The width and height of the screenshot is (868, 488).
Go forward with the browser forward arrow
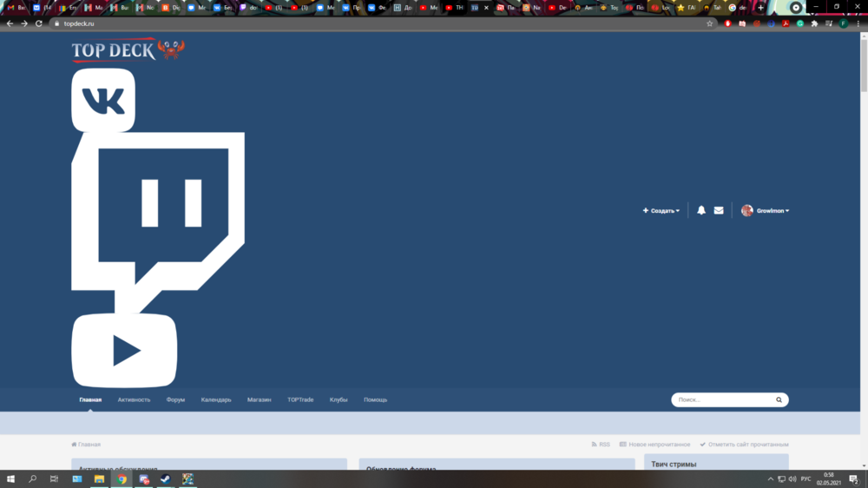click(24, 23)
